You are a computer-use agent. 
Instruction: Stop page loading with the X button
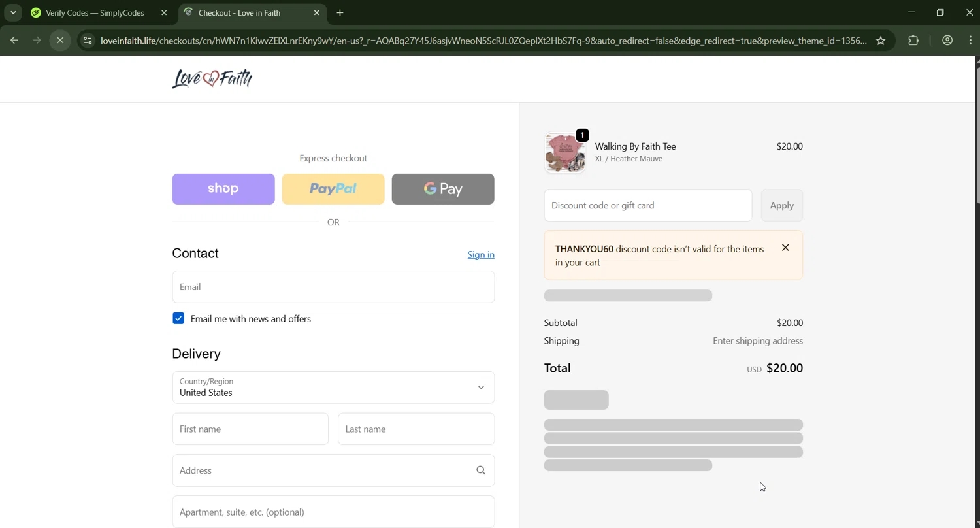(x=60, y=41)
